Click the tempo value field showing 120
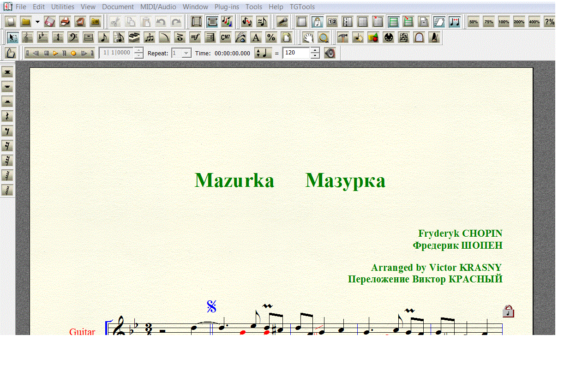This screenshot has height=377, width=588. click(296, 53)
